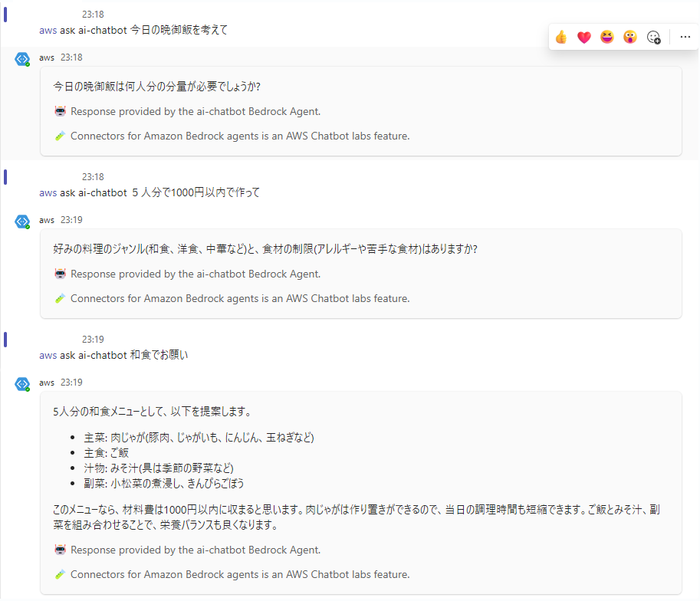Click aws mention in 今日の晩御飯を考えて message
The height and width of the screenshot is (601, 700).
pyautogui.click(x=48, y=31)
